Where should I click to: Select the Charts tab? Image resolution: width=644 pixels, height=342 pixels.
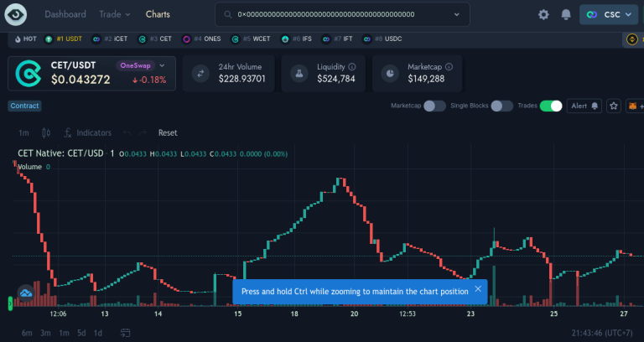pyautogui.click(x=158, y=14)
